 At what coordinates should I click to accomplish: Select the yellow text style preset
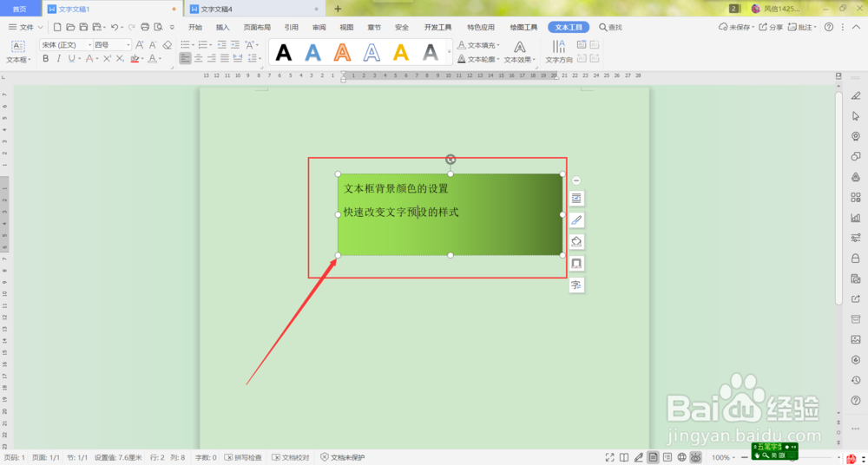[401, 52]
